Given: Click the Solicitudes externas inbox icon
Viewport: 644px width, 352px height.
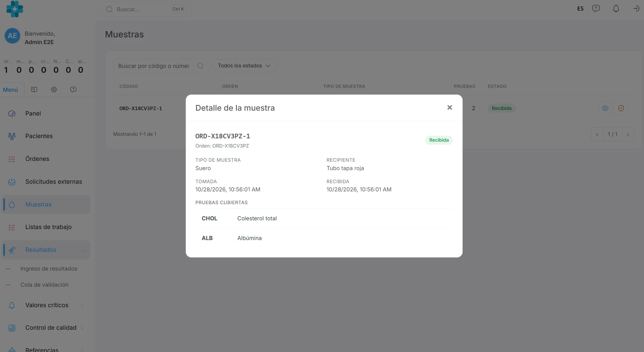Looking at the screenshot, I should 12,182.
